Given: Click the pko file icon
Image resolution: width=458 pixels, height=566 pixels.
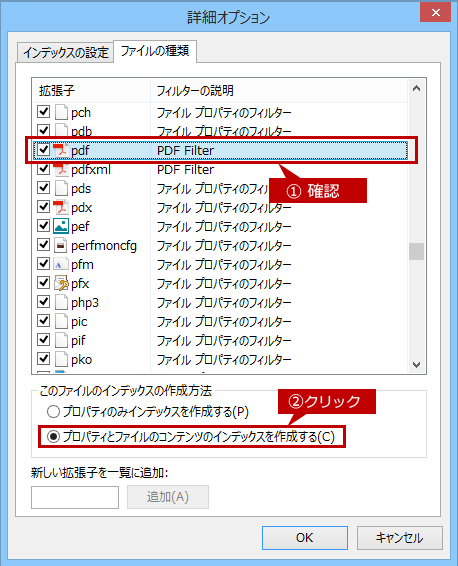Looking at the screenshot, I should (61, 359).
